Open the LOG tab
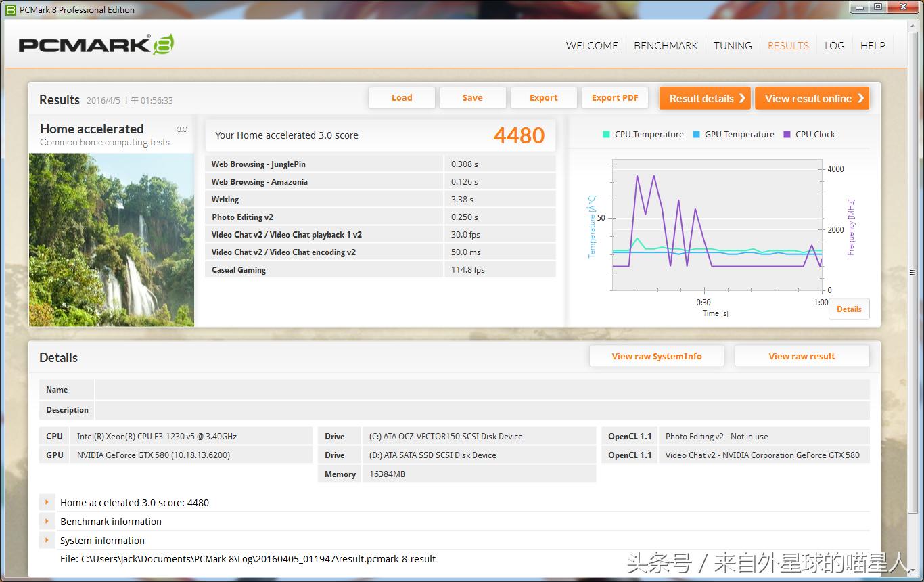 click(x=834, y=46)
